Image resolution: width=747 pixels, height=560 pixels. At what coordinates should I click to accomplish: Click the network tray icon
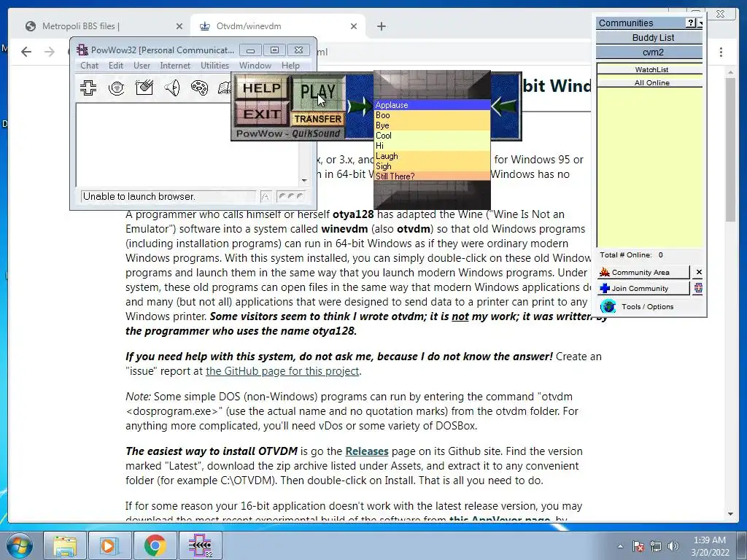pyautogui.click(x=656, y=545)
